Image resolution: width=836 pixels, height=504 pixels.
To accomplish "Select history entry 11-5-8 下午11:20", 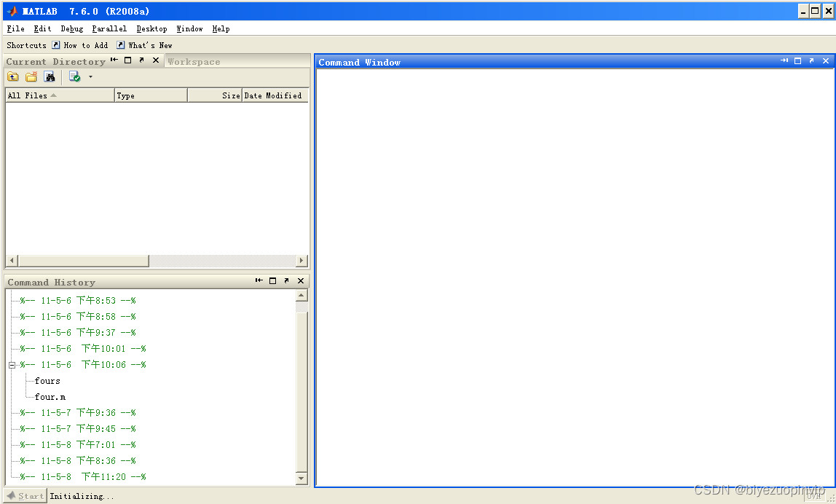I will [83, 477].
